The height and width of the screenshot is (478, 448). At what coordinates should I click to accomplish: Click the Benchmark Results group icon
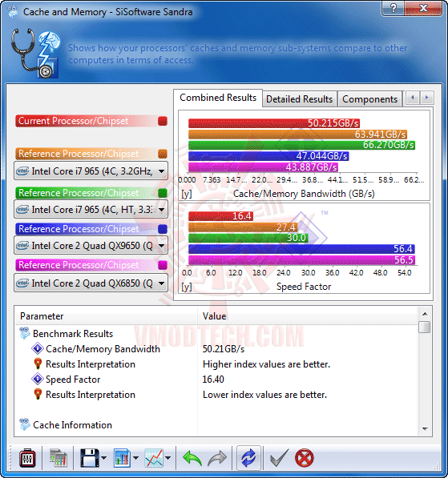pyautogui.click(x=25, y=333)
